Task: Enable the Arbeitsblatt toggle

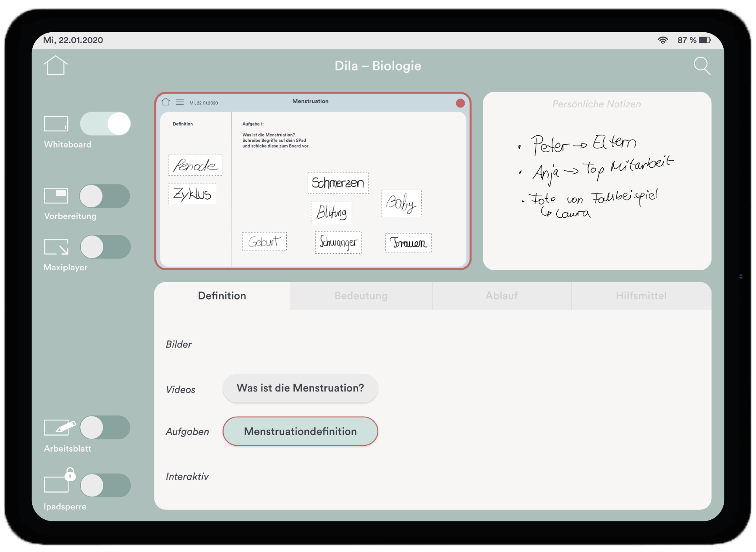Action: [x=105, y=427]
